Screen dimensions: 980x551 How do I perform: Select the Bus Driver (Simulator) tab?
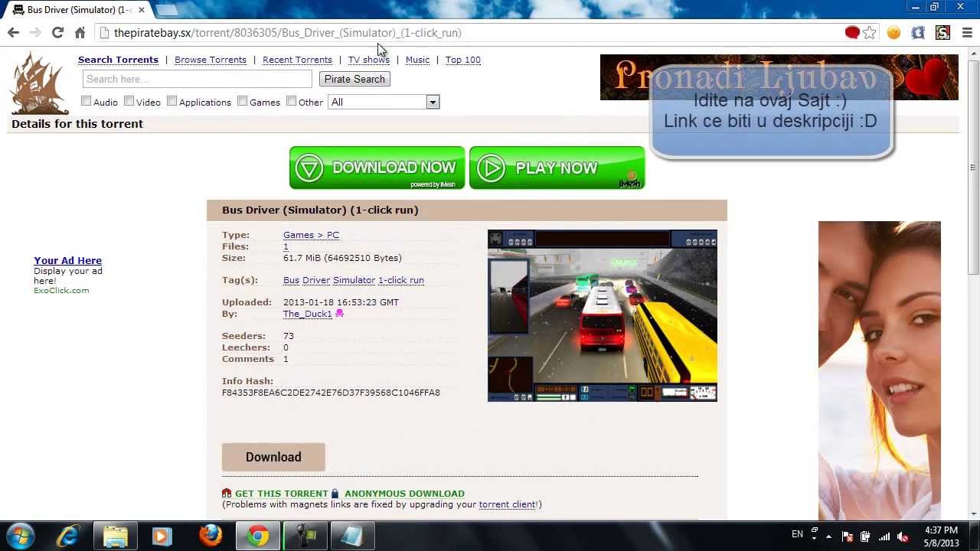click(78, 10)
